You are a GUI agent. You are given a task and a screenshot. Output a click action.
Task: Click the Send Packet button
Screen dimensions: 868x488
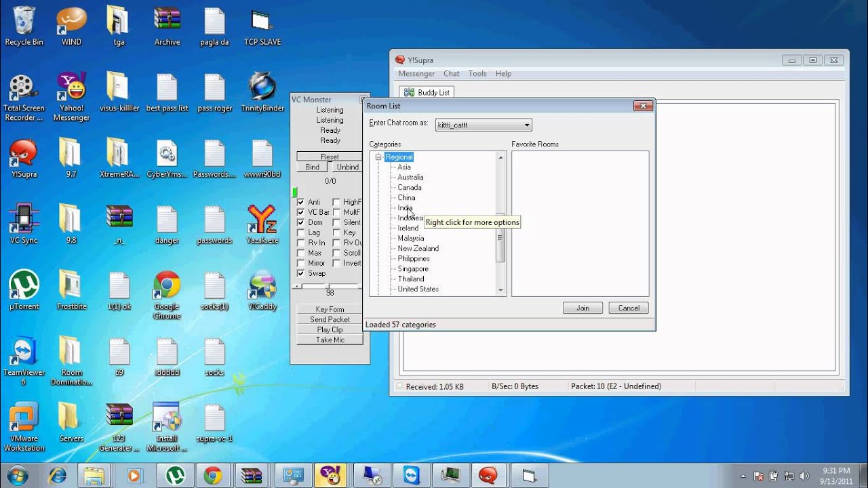tap(330, 319)
